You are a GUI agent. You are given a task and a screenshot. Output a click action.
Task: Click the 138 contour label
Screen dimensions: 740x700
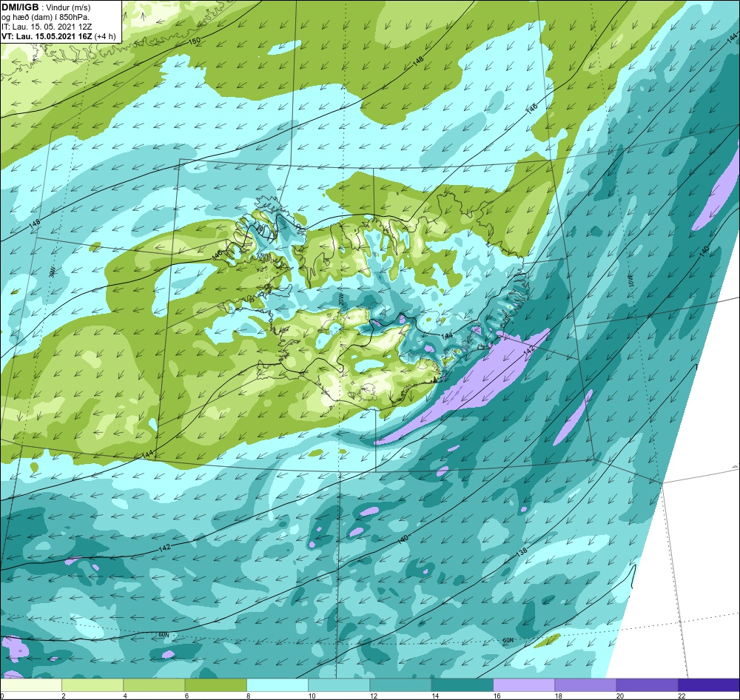pyautogui.click(x=521, y=552)
